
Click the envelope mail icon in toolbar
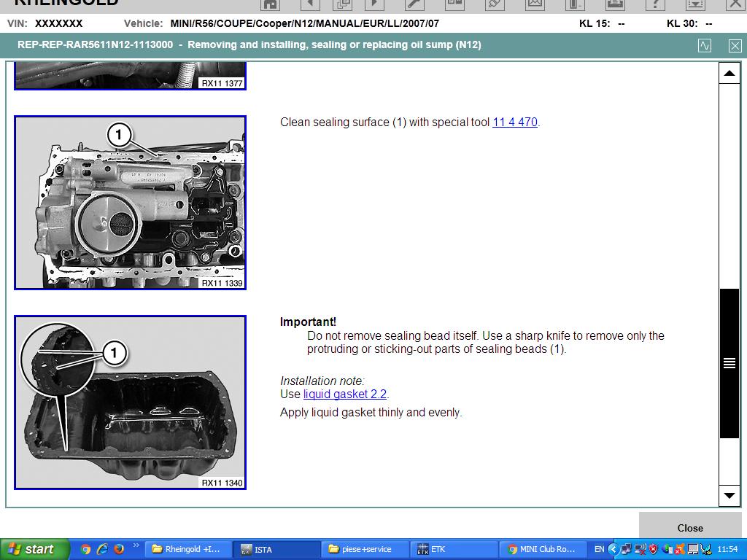tap(535, 4)
